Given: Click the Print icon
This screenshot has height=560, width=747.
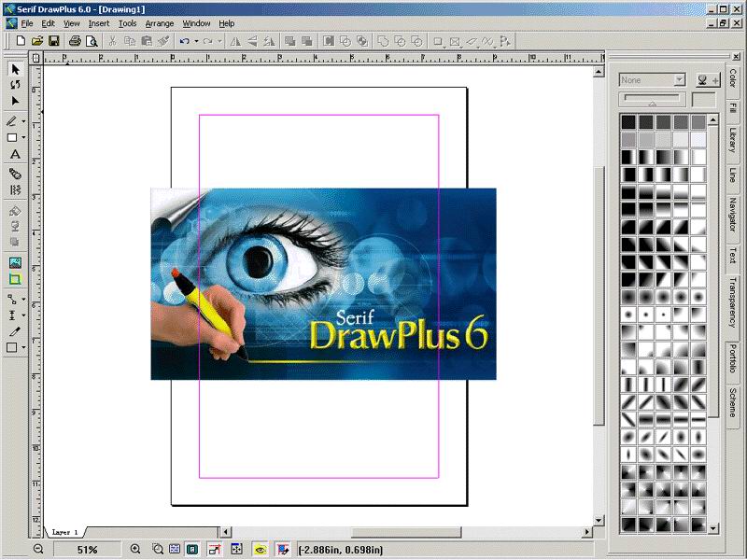Looking at the screenshot, I should click(75, 41).
